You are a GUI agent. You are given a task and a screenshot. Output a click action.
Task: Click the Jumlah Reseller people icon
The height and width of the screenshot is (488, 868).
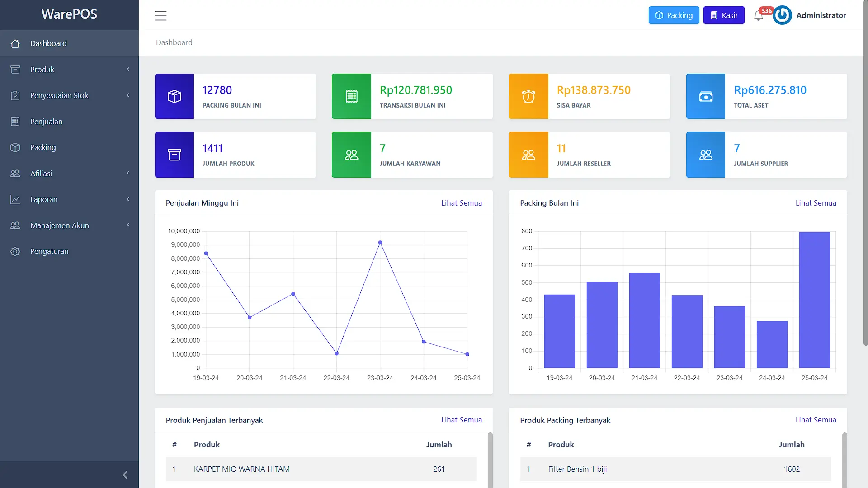[x=528, y=155]
